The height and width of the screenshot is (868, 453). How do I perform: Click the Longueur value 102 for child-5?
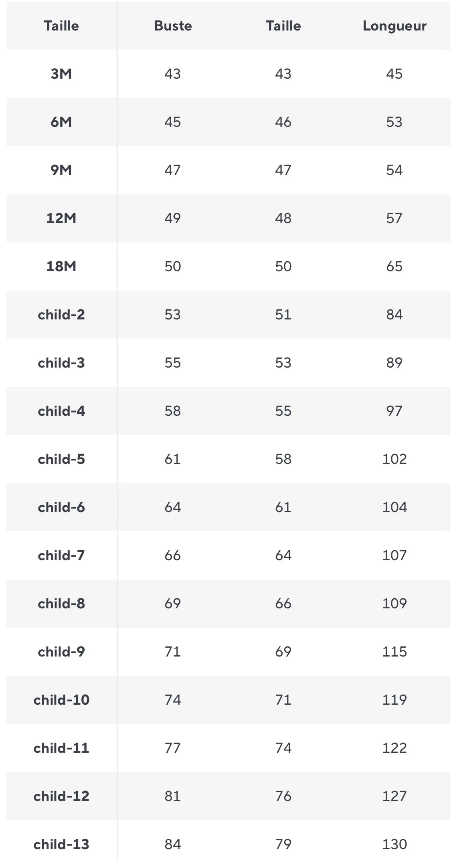pos(394,459)
